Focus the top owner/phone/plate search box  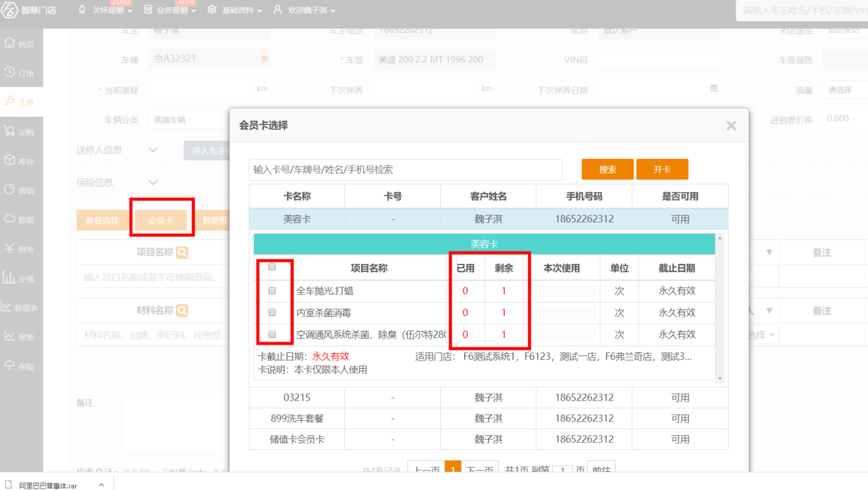pyautogui.click(x=802, y=11)
